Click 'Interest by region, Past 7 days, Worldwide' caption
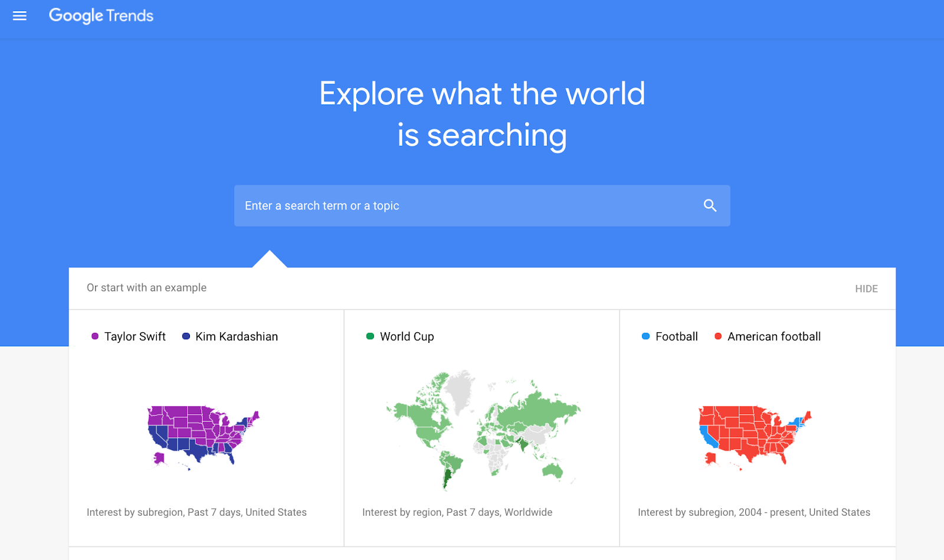 457,512
